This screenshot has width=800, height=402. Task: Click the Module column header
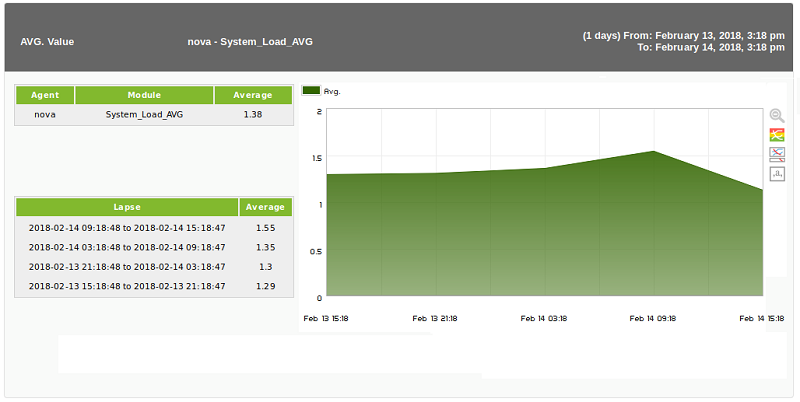coord(144,95)
